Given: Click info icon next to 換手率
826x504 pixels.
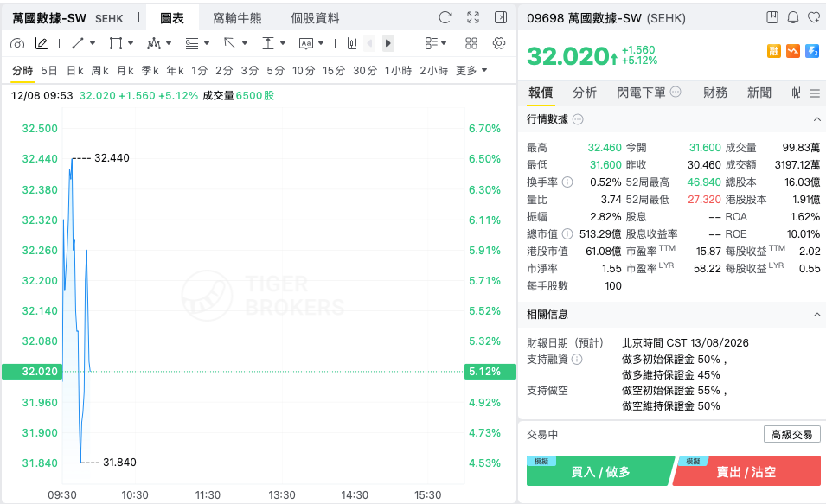Looking at the screenshot, I should [567, 182].
